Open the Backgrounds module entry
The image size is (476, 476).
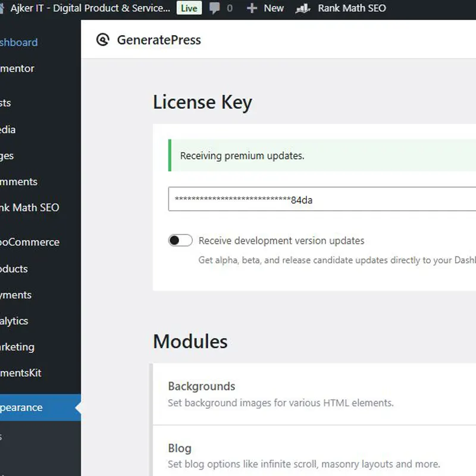[201, 386]
